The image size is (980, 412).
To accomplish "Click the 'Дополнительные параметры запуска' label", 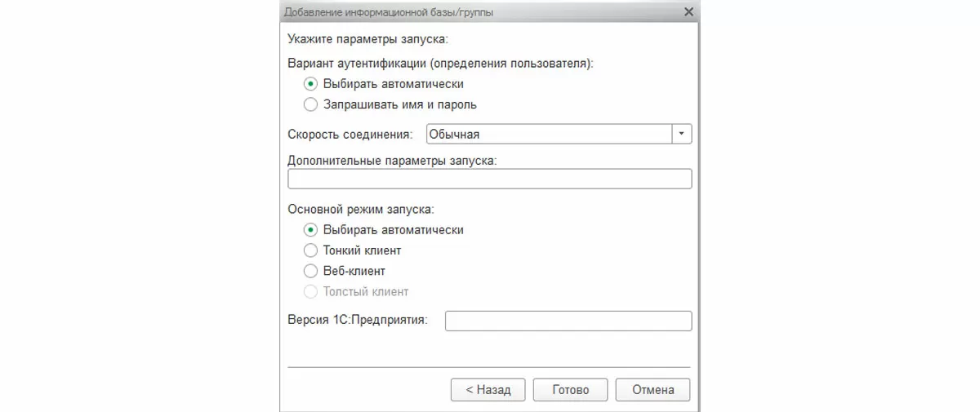I will [x=392, y=161].
